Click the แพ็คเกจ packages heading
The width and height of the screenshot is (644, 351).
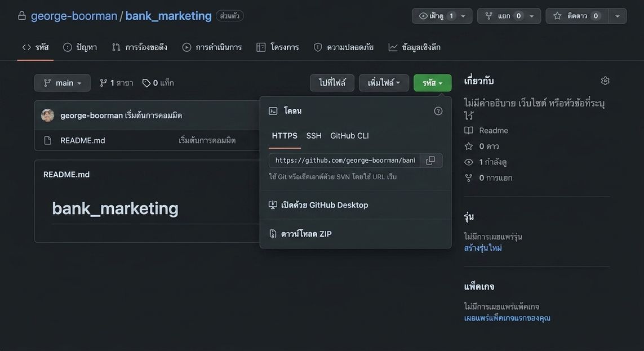coord(479,287)
